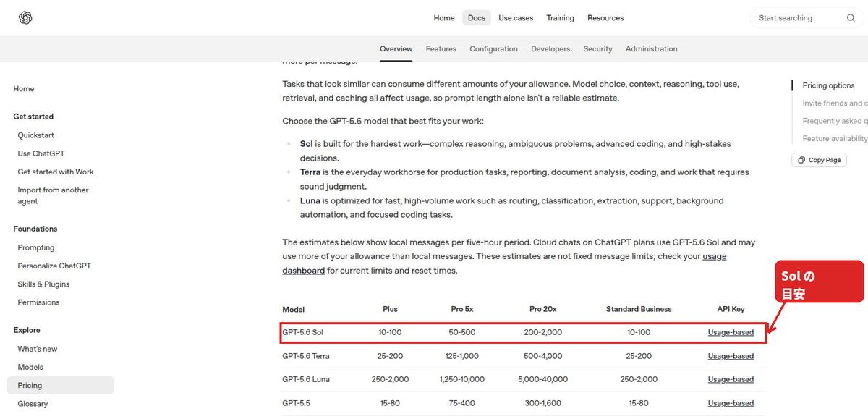
Task: Switch to the Security tab
Action: click(x=597, y=49)
